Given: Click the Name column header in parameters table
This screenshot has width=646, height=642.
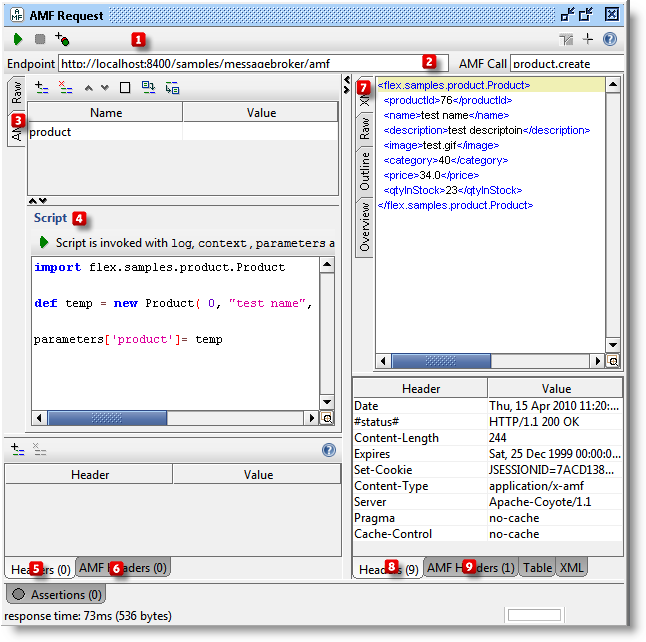Looking at the screenshot, I should (x=105, y=112).
